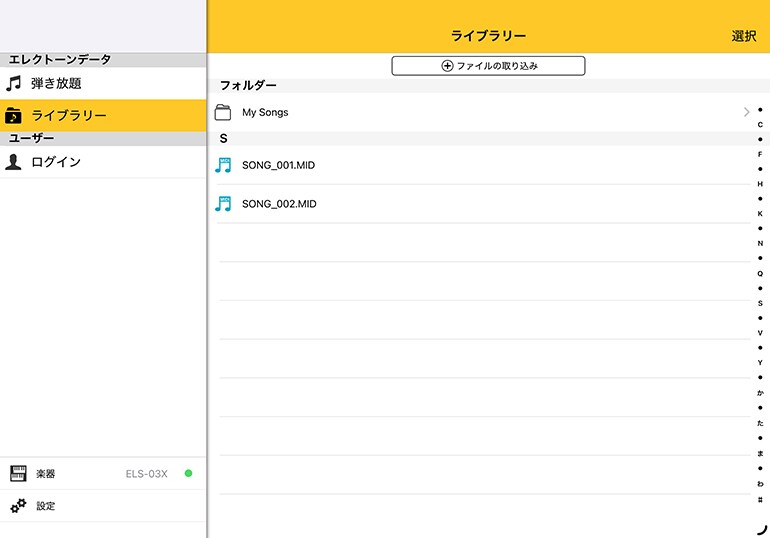Jump to letter V in index
The height and width of the screenshot is (538, 770).
(x=760, y=333)
